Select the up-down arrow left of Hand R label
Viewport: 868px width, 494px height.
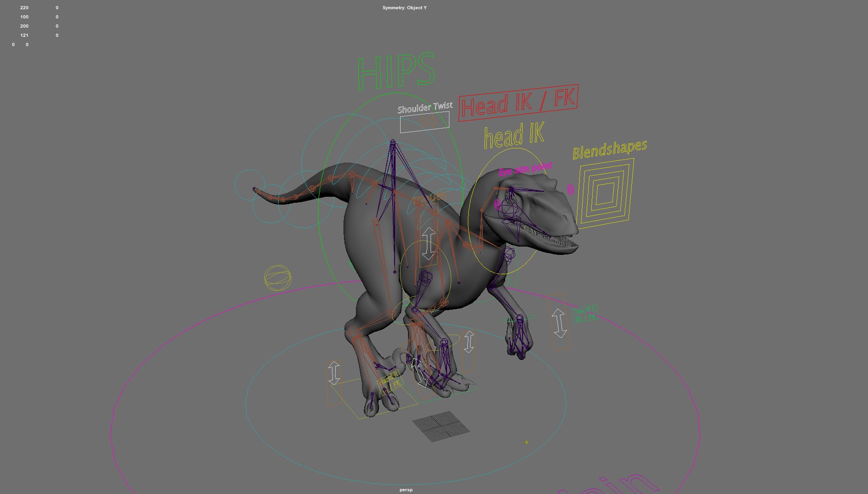point(334,373)
